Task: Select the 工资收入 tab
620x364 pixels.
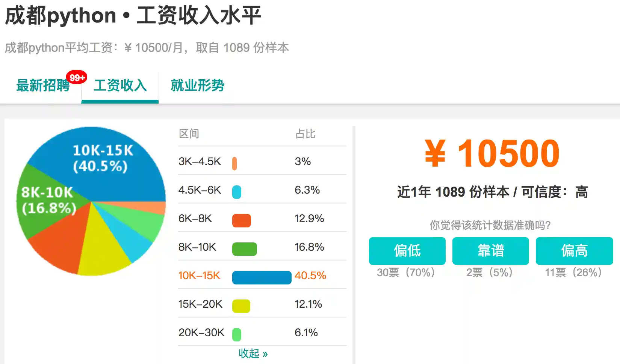Action: (x=120, y=86)
